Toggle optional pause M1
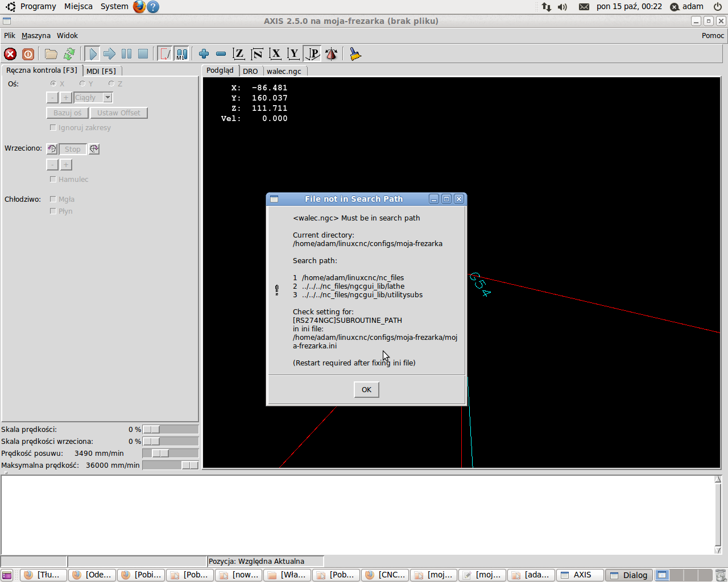 [x=181, y=54]
